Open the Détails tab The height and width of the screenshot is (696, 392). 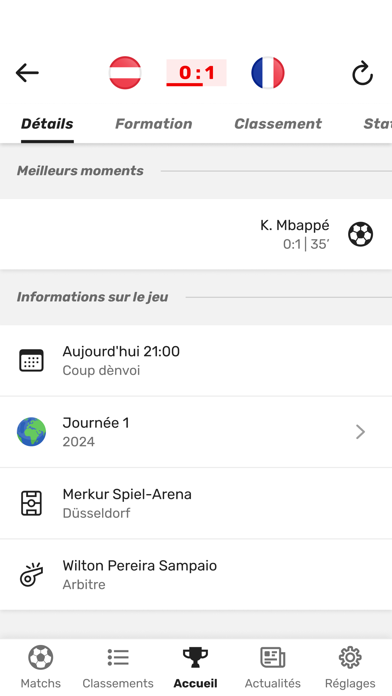47,123
